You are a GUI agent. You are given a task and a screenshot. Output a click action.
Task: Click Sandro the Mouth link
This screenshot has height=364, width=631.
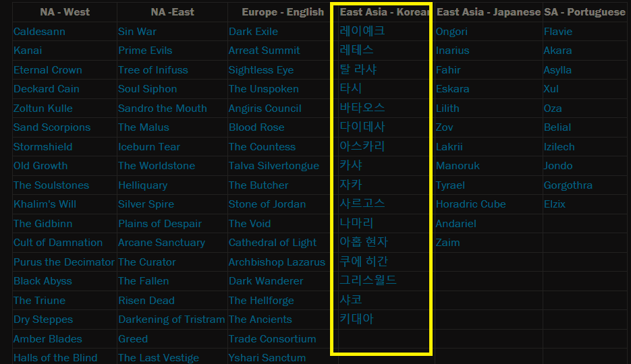[162, 109]
